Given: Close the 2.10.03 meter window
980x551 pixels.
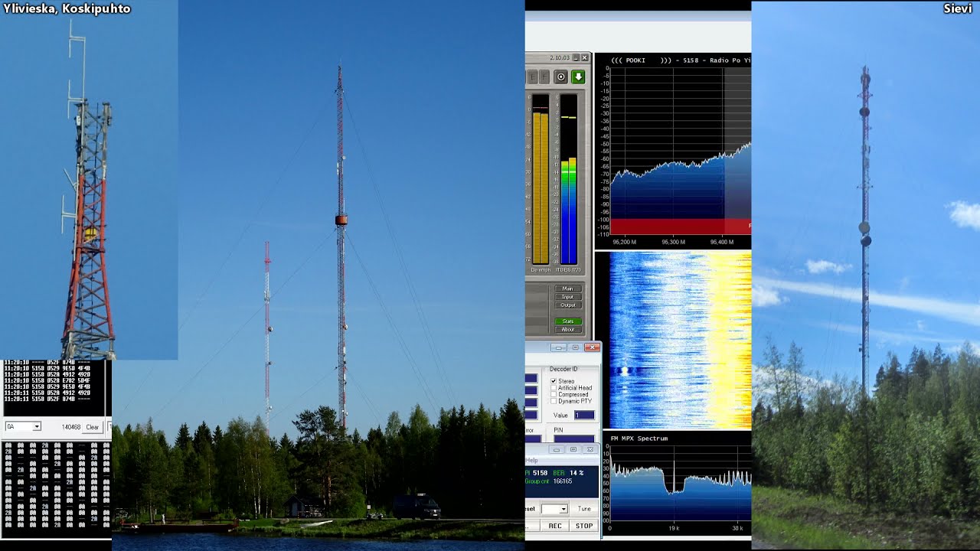Looking at the screenshot, I should click(585, 58).
